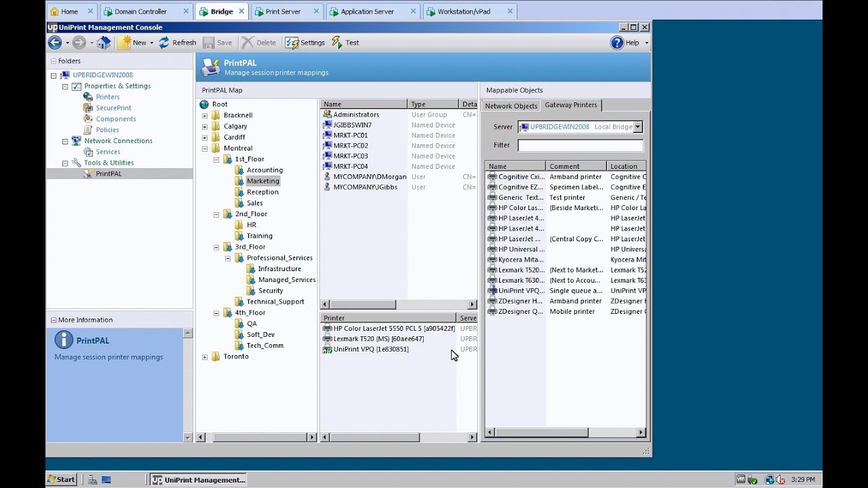Select the Gateway Printers tab
Viewport: 868px width, 488px height.
[x=571, y=105]
